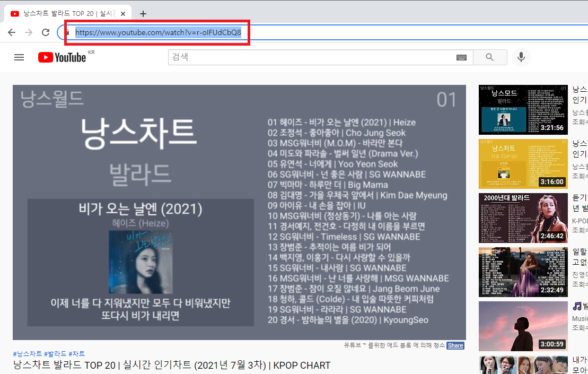Open the on-screen keyboard icon in search
The image size is (588, 374).
462,57
